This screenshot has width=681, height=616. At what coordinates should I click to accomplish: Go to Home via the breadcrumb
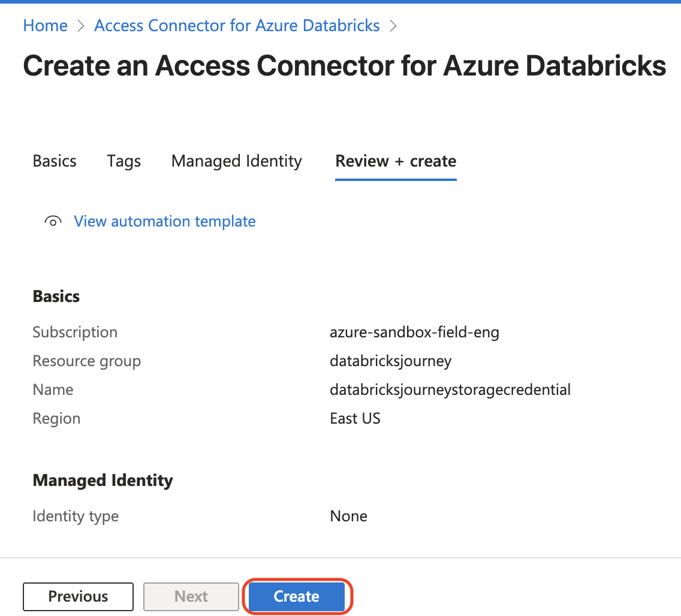[x=45, y=26]
